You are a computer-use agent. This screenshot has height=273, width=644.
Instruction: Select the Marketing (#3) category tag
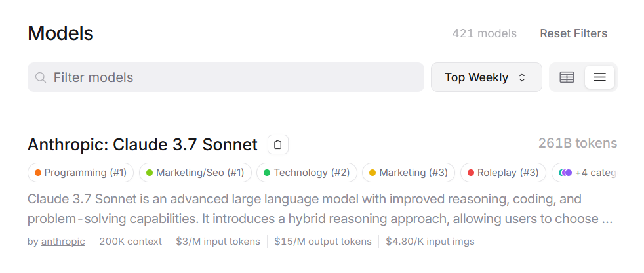[x=409, y=173]
